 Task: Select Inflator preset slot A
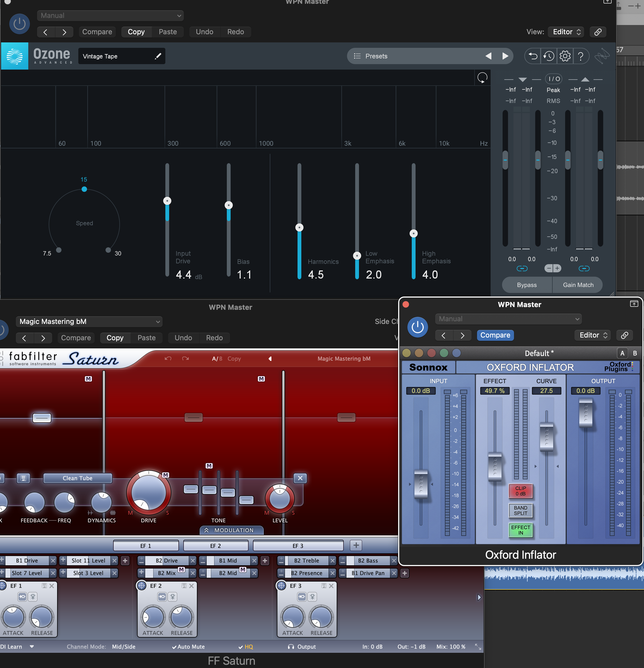coord(622,353)
